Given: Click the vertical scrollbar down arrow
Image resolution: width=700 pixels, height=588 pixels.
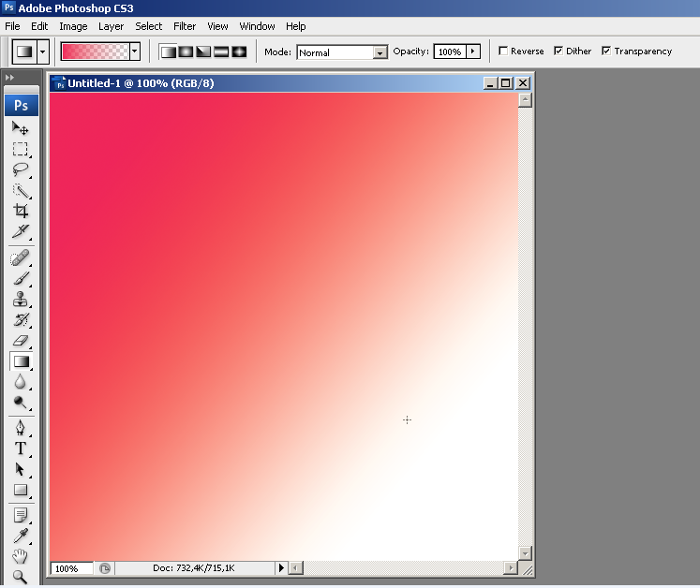Looking at the screenshot, I should tap(526, 553).
